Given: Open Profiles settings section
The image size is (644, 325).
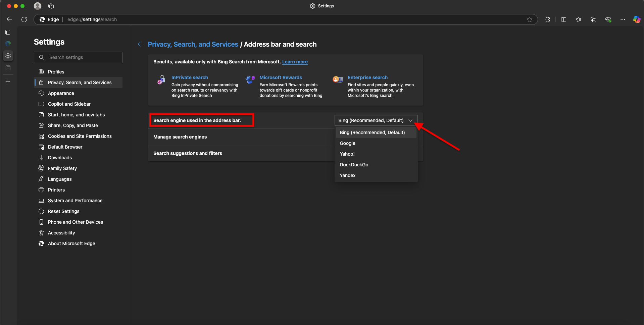Looking at the screenshot, I should pyautogui.click(x=78, y=72).
